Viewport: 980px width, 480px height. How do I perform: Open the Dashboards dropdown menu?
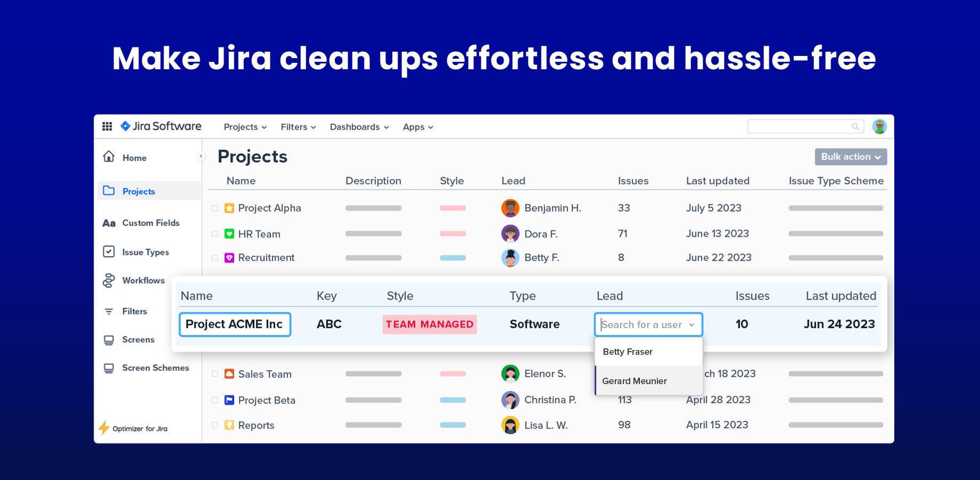[359, 127]
